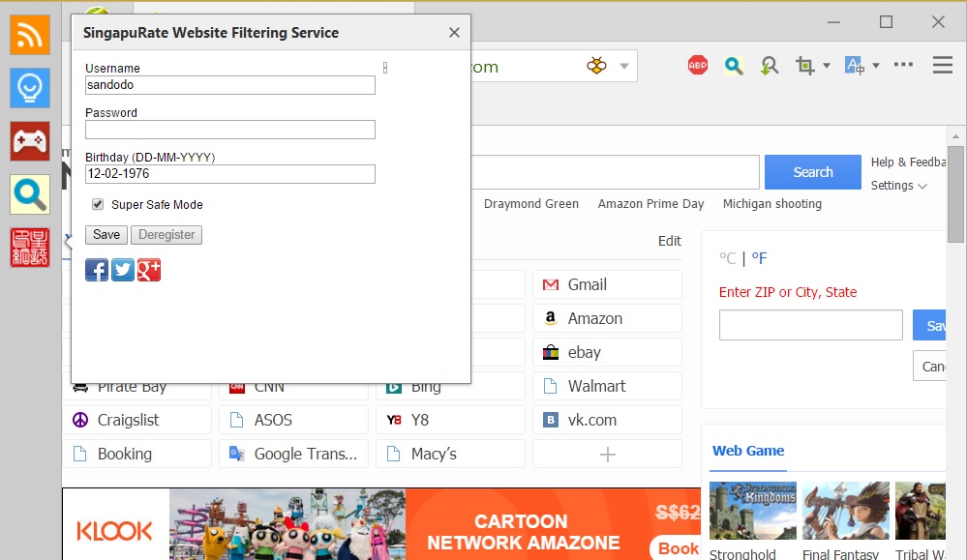Screen dimensions: 967x560
Task: Open the Gmail shortcut tile
Action: [608, 284]
